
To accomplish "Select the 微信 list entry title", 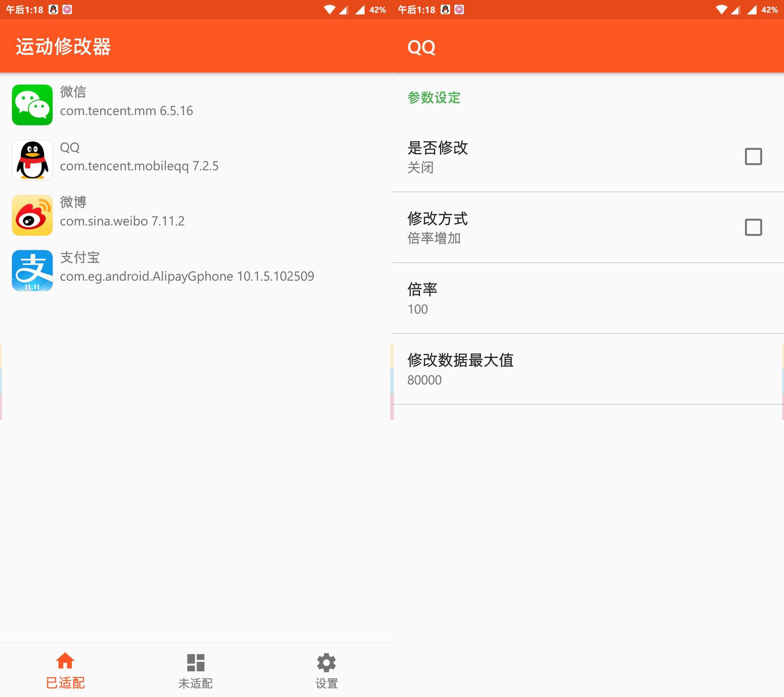I will [x=73, y=92].
